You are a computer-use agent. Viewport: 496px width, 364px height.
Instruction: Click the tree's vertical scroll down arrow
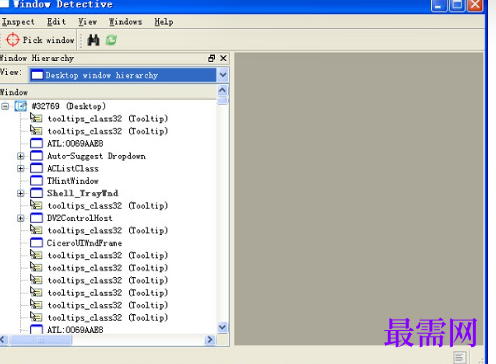(222, 327)
